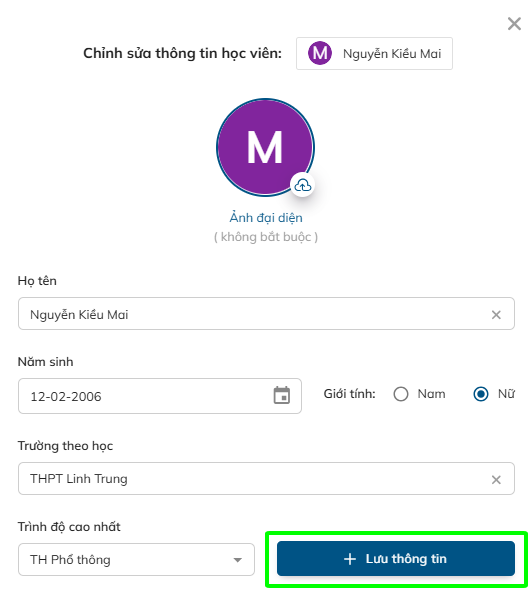Close the edit student dialog
This screenshot has height=609, width=532.
514,24
